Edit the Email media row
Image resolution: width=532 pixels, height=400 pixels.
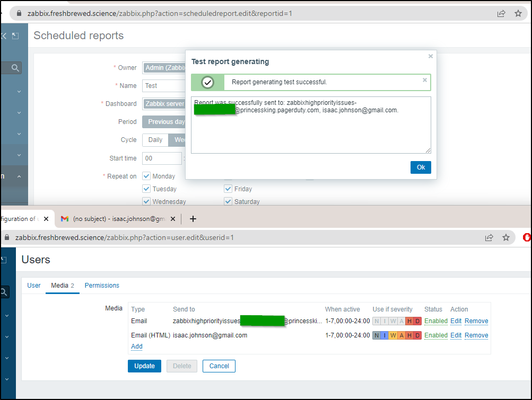456,321
